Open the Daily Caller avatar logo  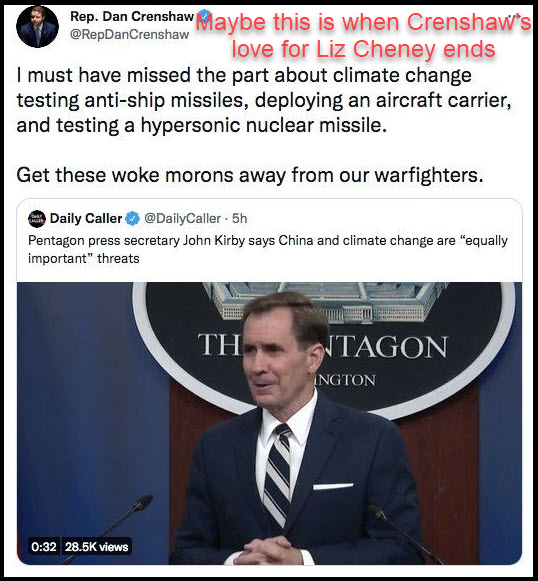(37, 219)
